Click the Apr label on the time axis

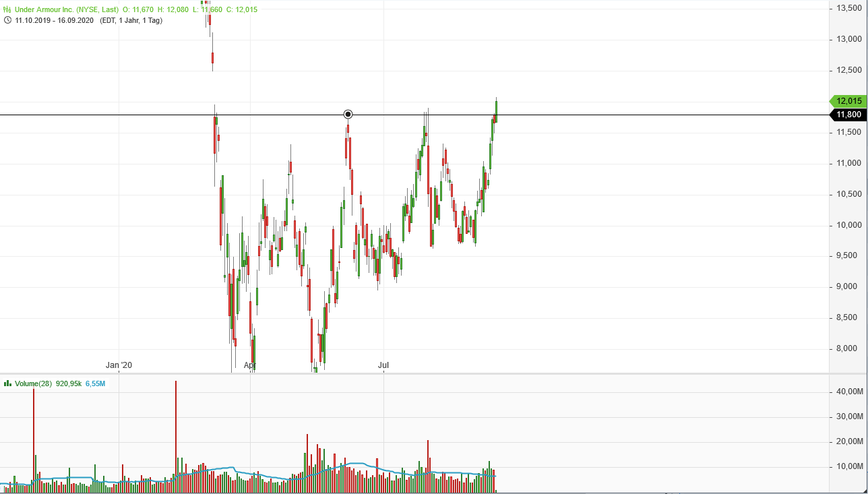pos(250,365)
